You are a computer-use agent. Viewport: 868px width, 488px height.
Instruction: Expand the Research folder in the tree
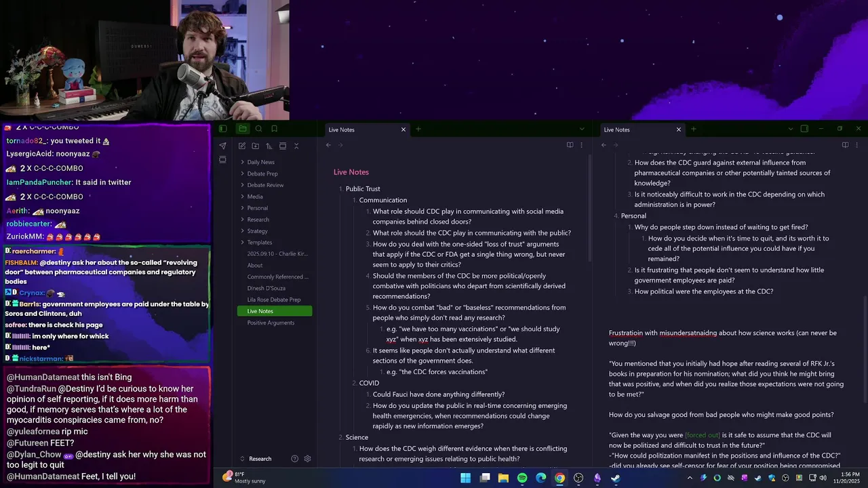pos(275,220)
